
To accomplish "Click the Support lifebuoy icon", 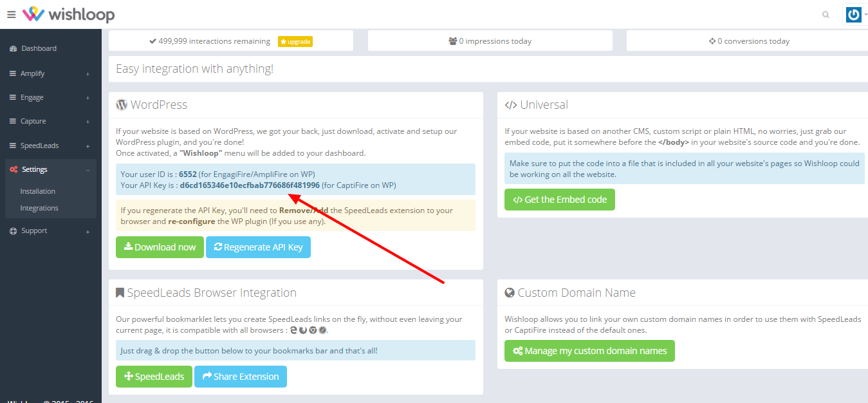I will coord(14,231).
